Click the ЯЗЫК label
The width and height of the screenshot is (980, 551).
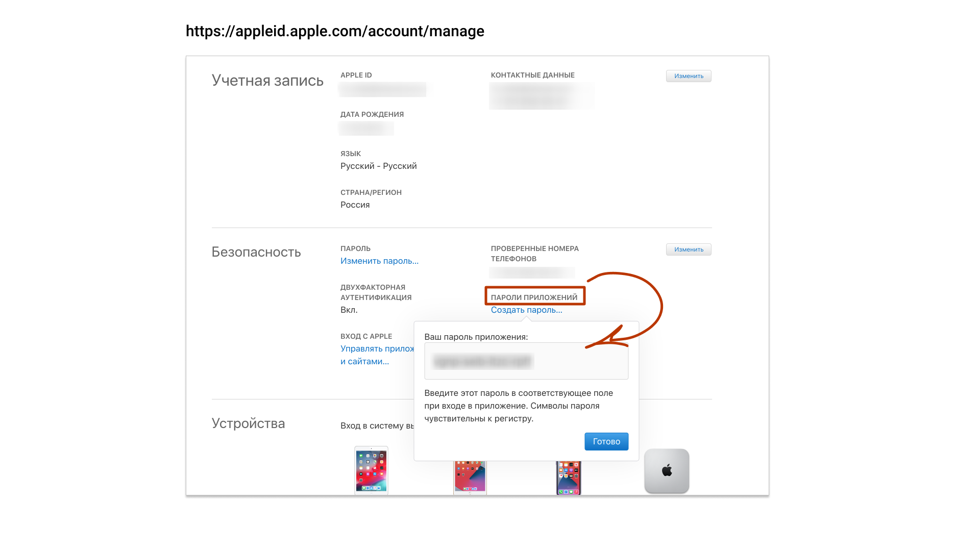pos(351,154)
